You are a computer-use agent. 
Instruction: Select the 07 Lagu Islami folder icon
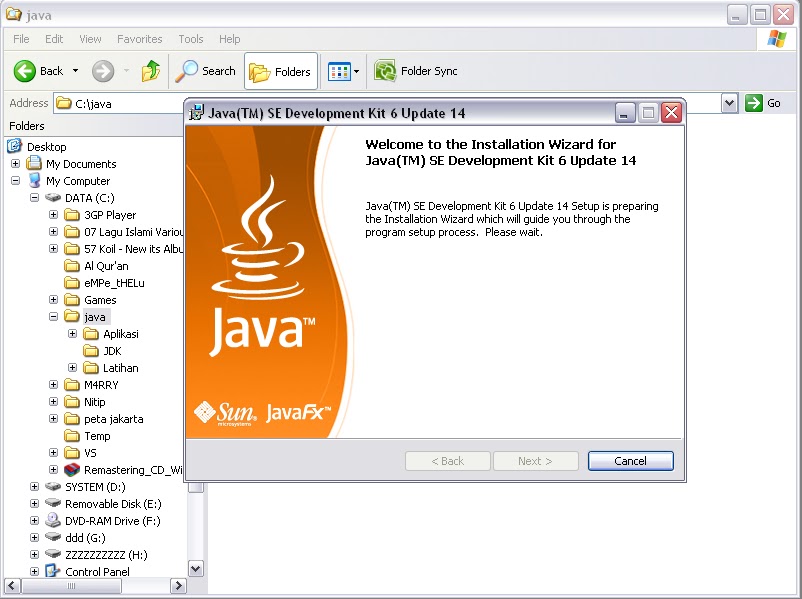coord(72,232)
